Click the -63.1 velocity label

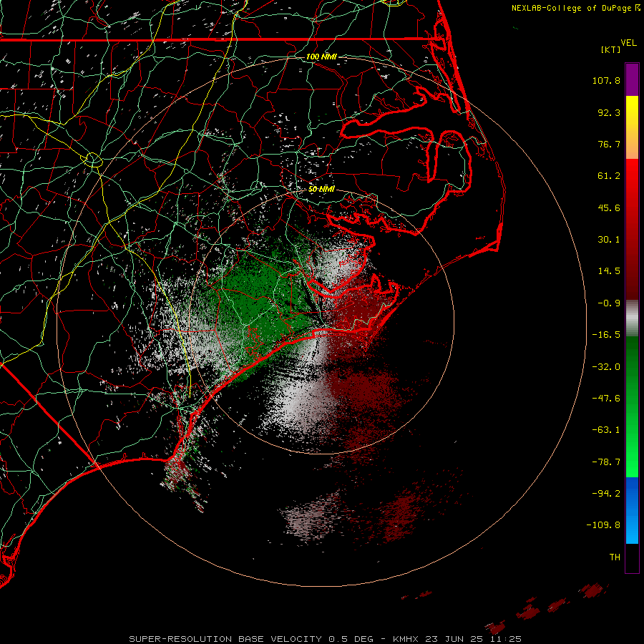(x=606, y=430)
